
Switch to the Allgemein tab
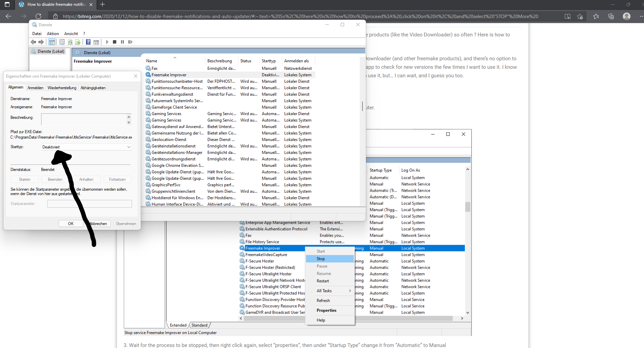16,87
